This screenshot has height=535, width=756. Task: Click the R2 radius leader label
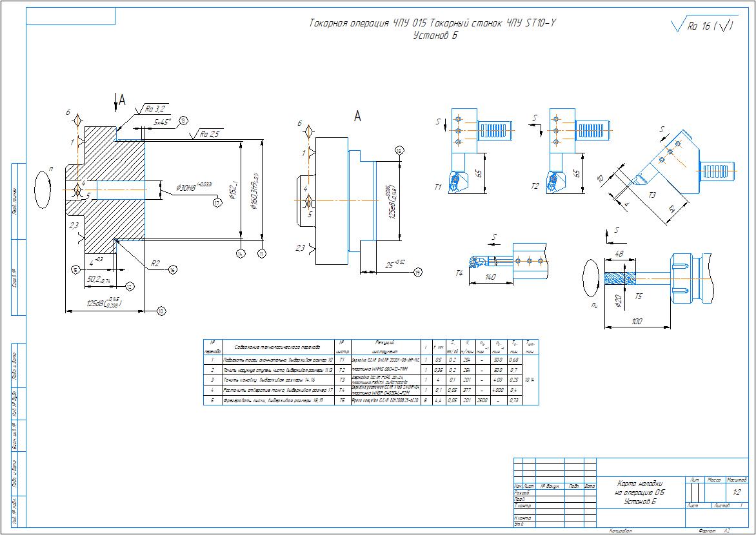coord(155,263)
